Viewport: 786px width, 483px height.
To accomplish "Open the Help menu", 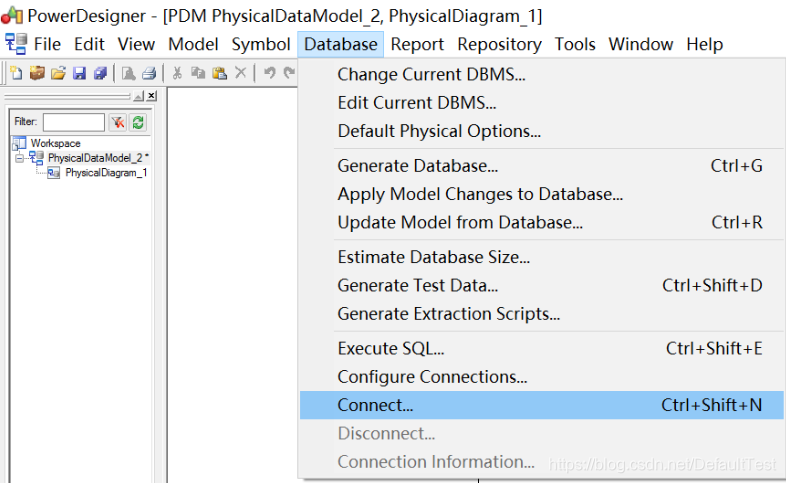I will (704, 44).
